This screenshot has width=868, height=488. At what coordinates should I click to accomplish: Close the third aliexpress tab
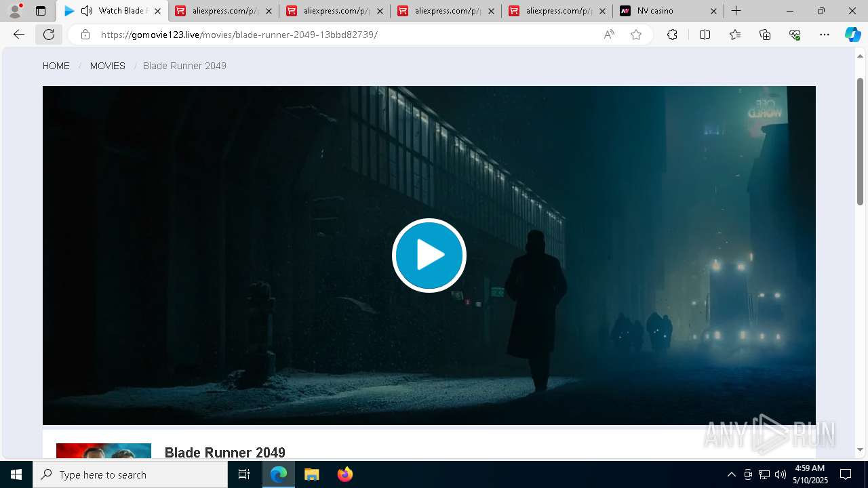tap(491, 11)
